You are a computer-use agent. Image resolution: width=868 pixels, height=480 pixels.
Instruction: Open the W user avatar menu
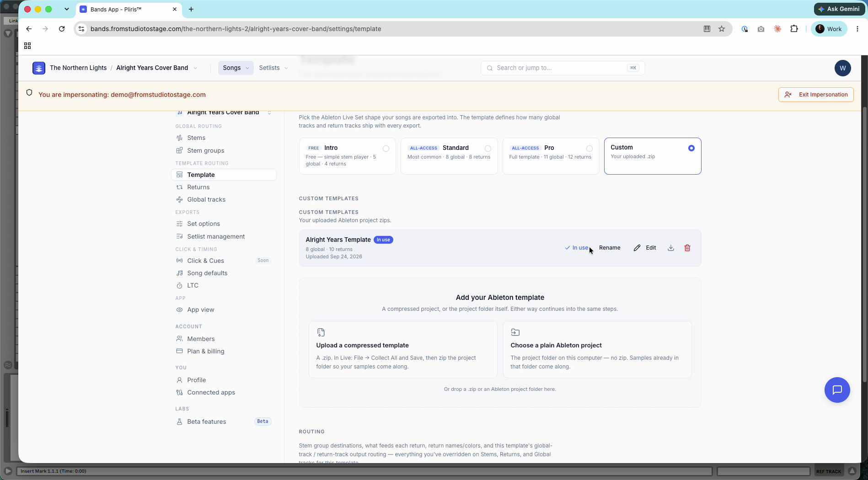pyautogui.click(x=843, y=68)
